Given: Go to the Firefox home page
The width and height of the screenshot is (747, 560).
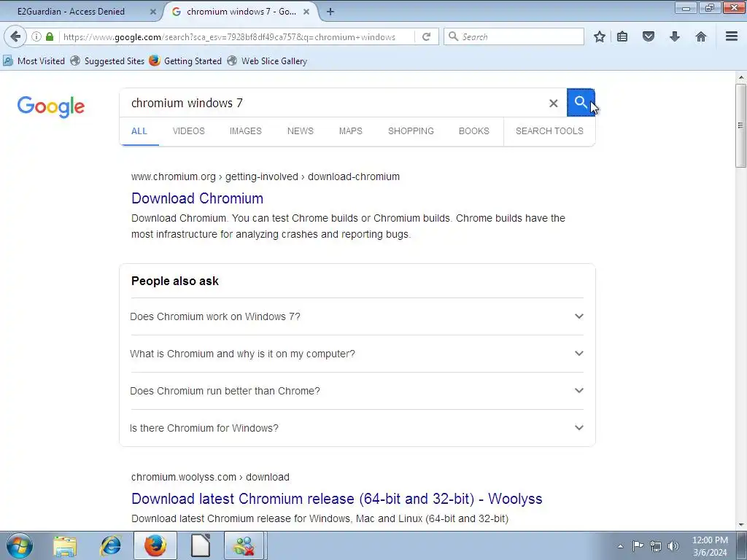Looking at the screenshot, I should tap(701, 36).
